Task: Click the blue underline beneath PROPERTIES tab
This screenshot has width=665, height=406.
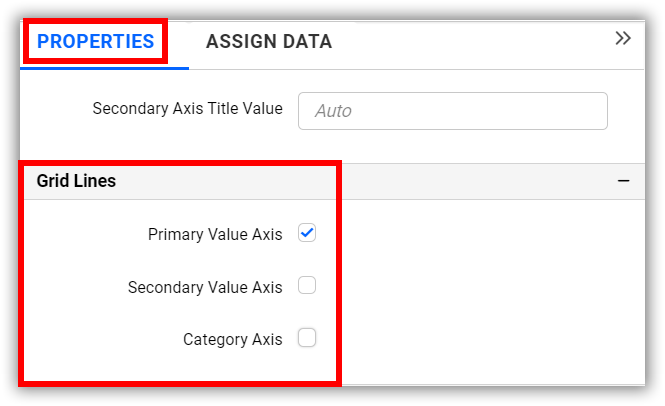Action: (105, 68)
